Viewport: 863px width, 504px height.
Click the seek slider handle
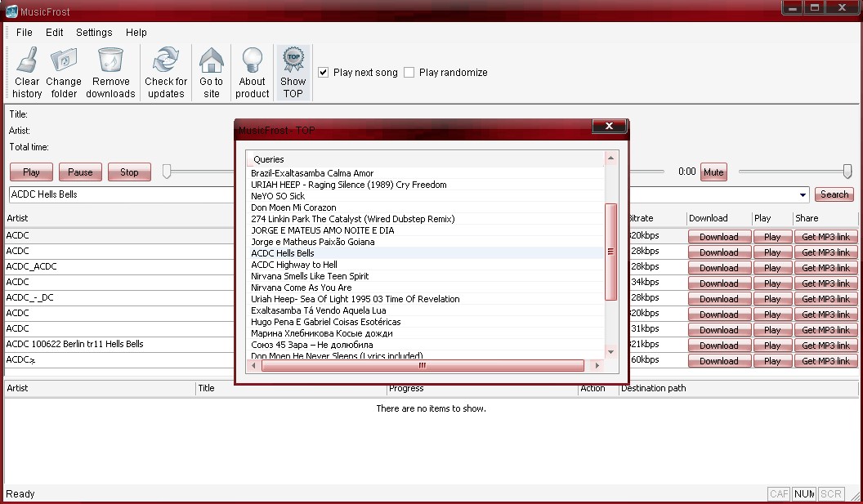tap(167, 172)
